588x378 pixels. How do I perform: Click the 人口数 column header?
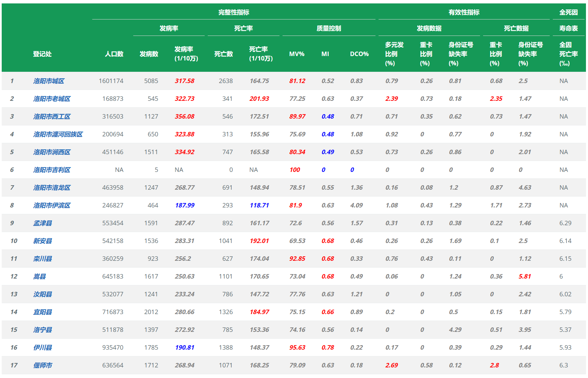click(114, 54)
